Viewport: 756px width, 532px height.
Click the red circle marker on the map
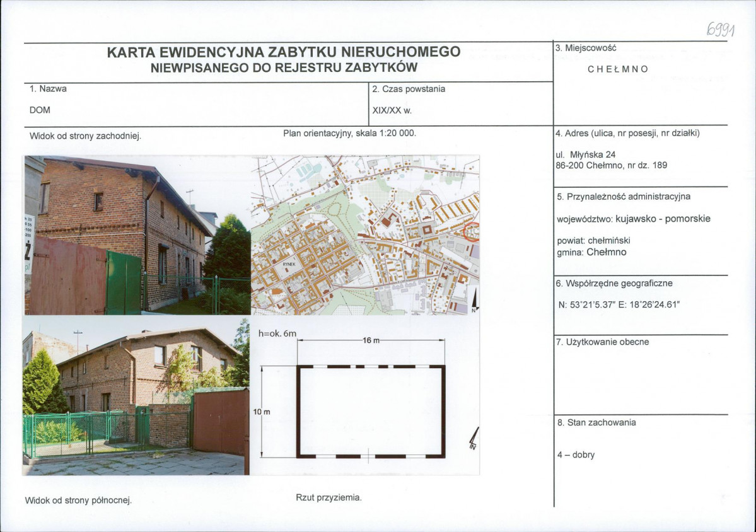[472, 232]
